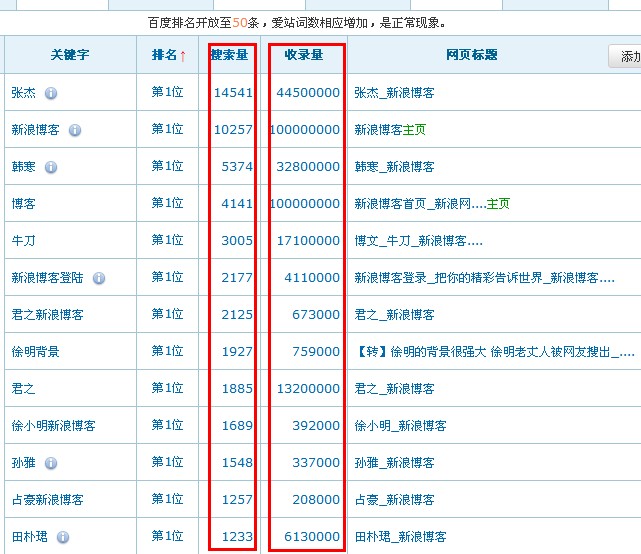Select the keyword 牛刀

[23, 241]
